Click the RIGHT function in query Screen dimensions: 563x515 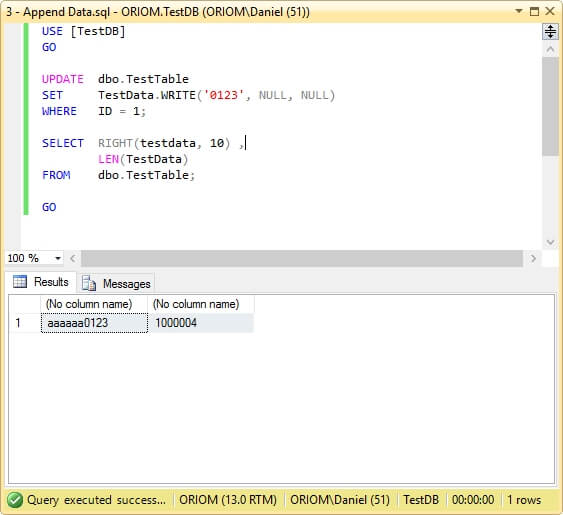click(115, 143)
